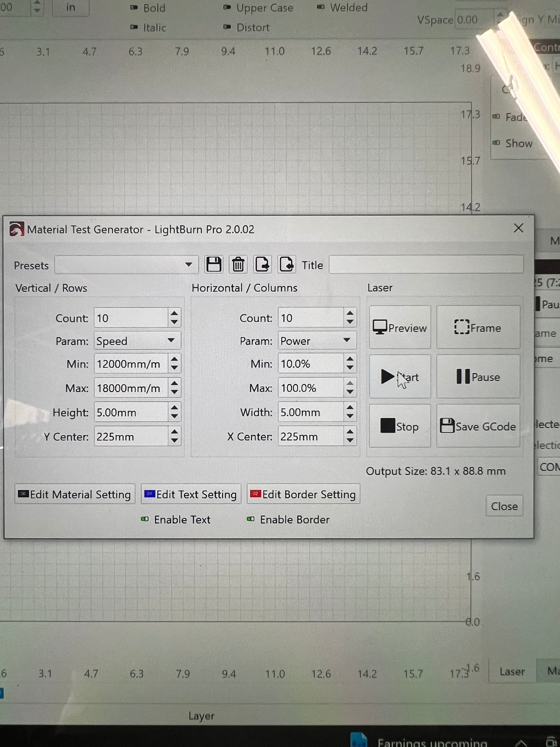Screen dimensions: 560x747
Task: Click the delete preset trash icon
Action: tap(238, 264)
